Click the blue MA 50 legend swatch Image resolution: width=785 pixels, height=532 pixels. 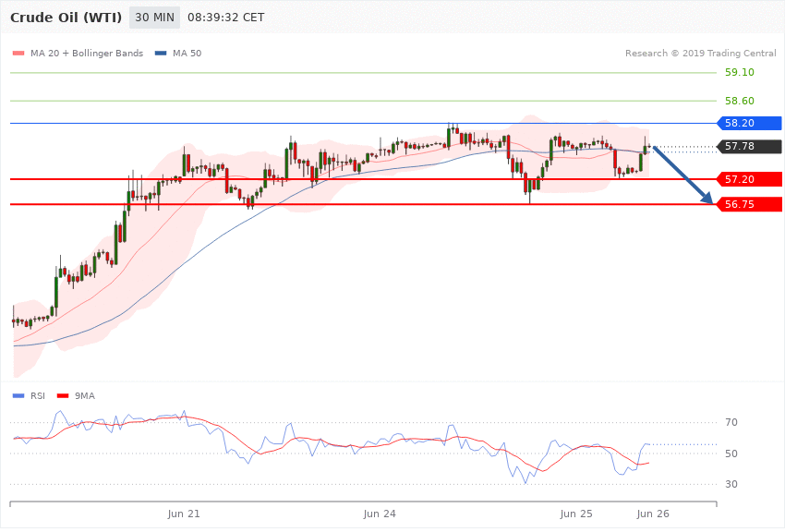coord(161,53)
